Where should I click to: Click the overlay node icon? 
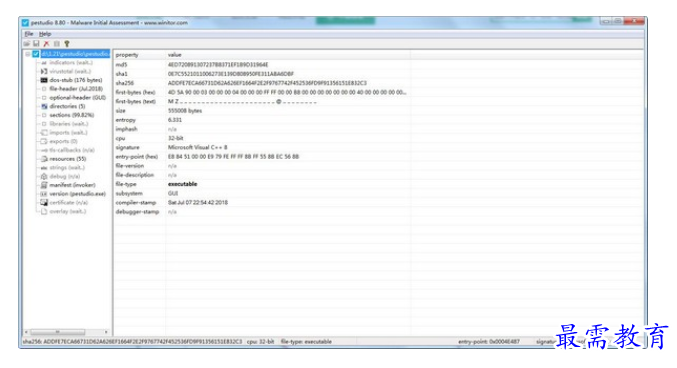tap(44, 211)
